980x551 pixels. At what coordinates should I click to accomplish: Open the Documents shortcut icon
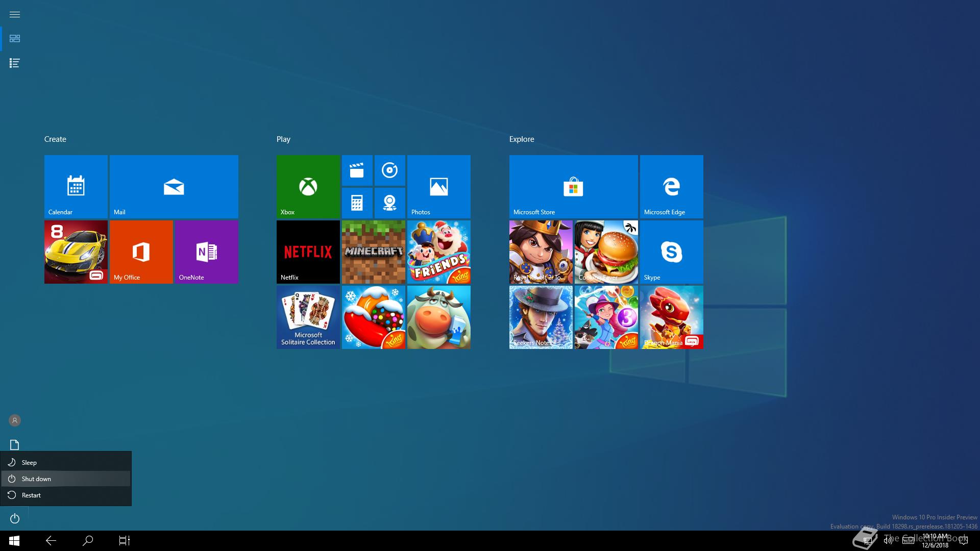[x=14, y=445]
